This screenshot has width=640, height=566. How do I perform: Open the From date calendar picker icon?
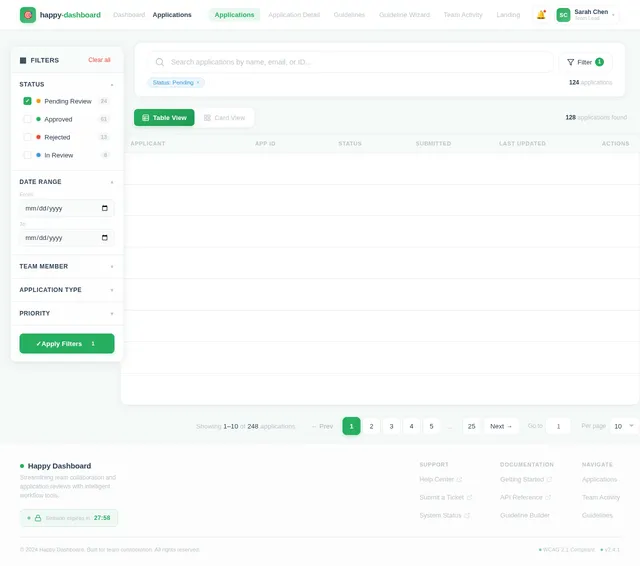point(104,208)
